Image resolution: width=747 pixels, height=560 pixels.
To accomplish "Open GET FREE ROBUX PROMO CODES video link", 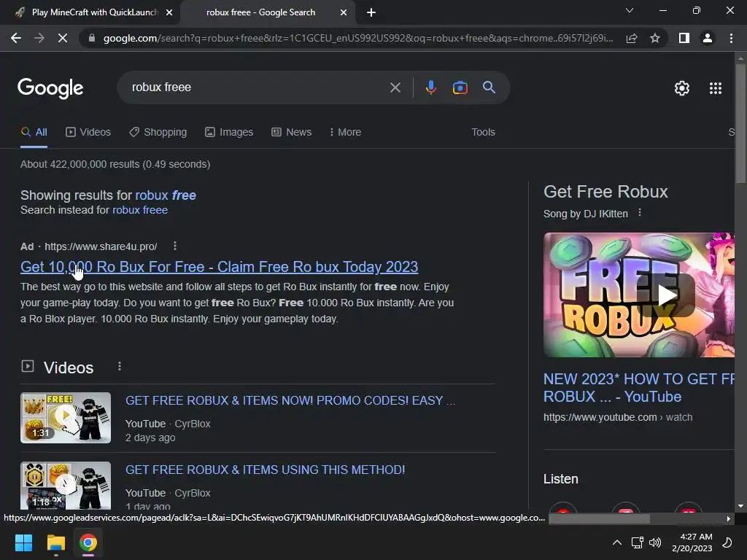I will point(290,400).
